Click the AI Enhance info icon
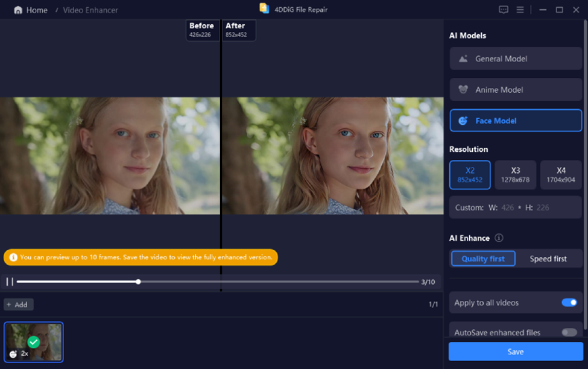 pyautogui.click(x=499, y=238)
